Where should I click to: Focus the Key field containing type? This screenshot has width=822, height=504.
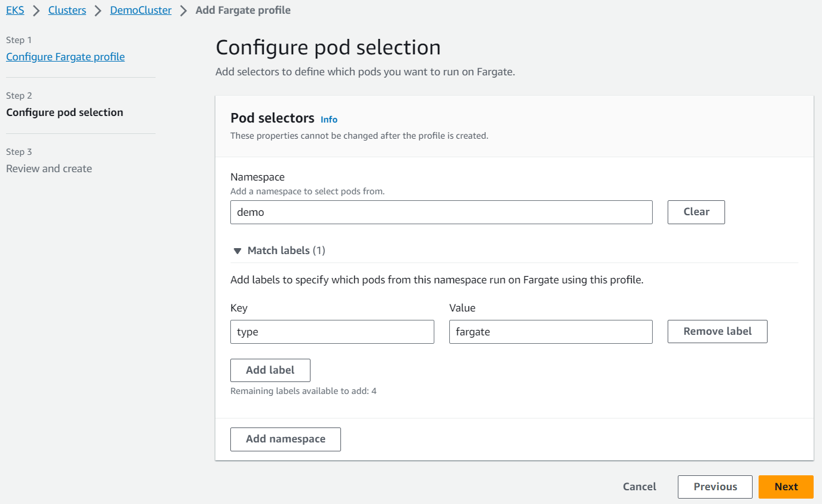[332, 332]
